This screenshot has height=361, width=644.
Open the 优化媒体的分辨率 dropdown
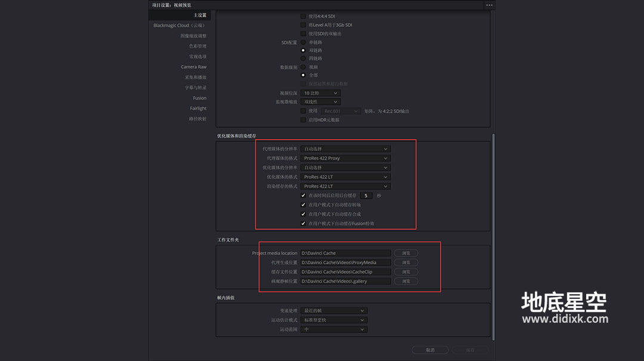345,168
